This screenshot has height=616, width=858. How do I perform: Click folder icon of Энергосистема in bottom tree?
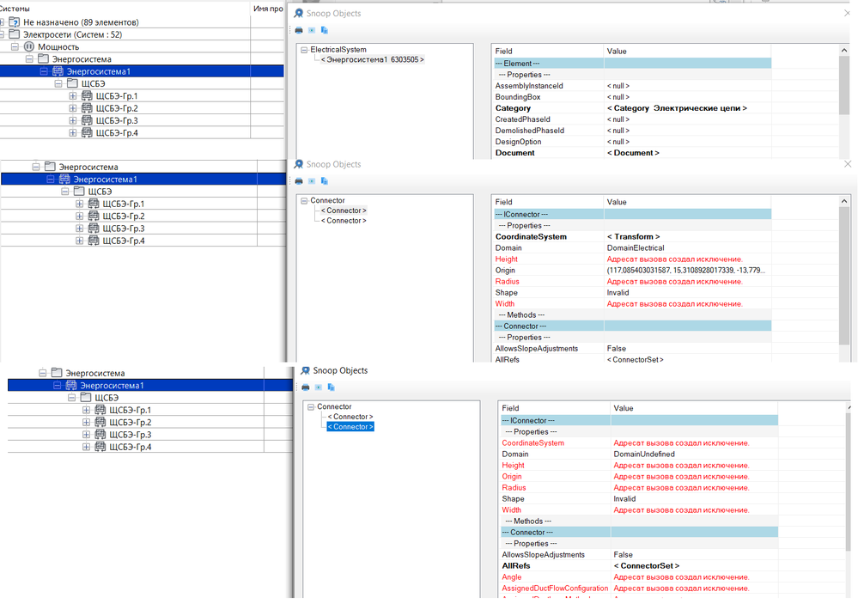click(57, 373)
